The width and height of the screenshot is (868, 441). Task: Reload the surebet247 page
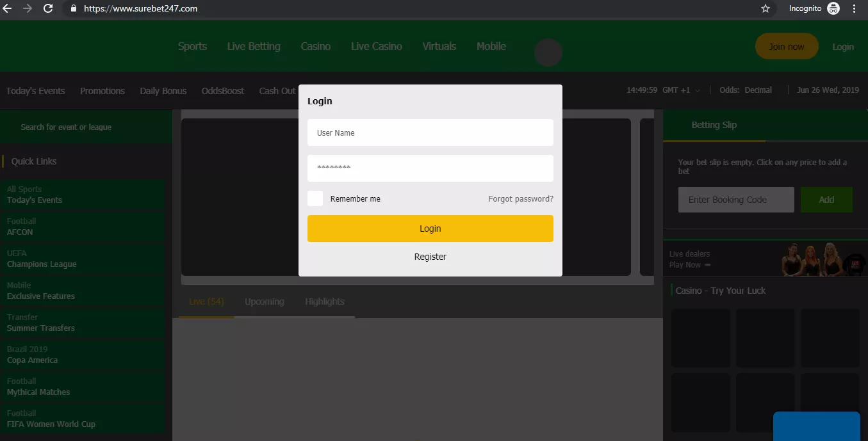pyautogui.click(x=48, y=8)
